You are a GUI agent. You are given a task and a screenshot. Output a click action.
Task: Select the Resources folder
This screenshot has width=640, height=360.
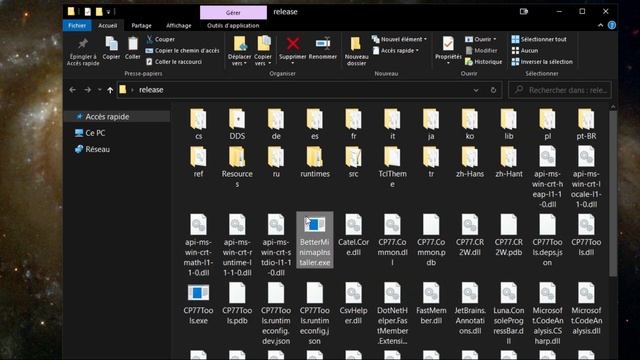point(237,167)
